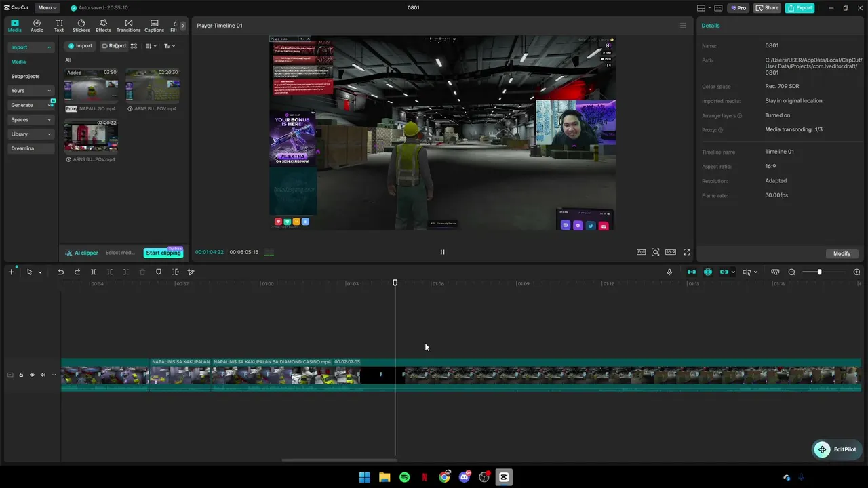This screenshot has height=488, width=868.
Task: Add a marker with the shield icon
Action: [159, 272]
